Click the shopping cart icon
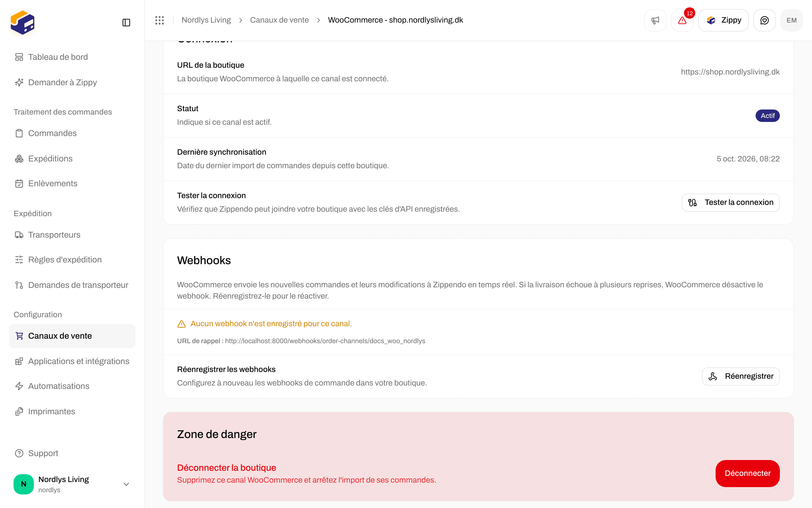 19,336
